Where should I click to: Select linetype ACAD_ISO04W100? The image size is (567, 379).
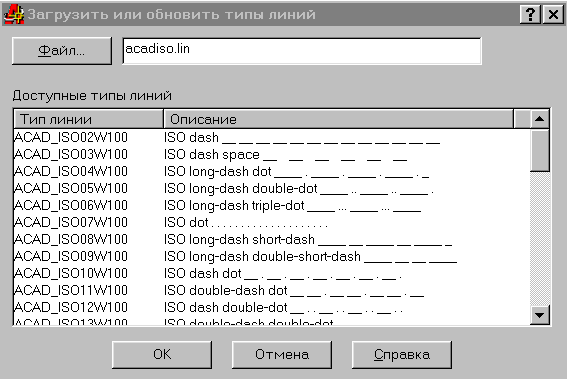[x=71, y=171]
